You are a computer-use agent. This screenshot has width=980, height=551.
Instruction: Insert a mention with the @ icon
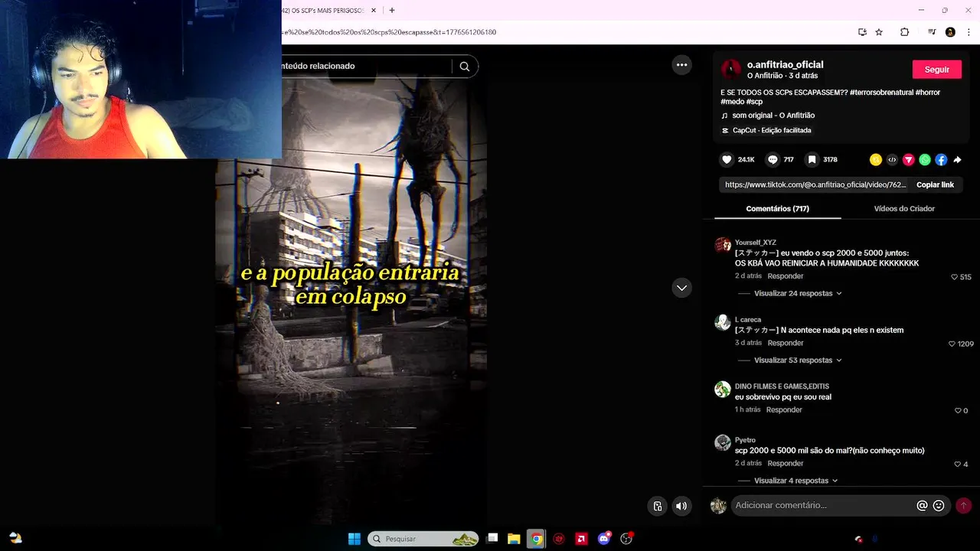tap(922, 506)
